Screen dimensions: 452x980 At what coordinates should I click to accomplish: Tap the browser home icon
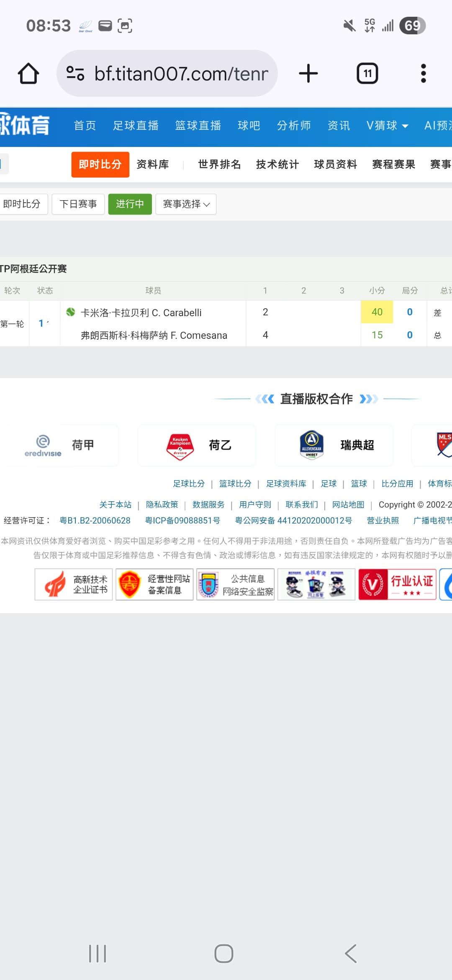point(28,74)
